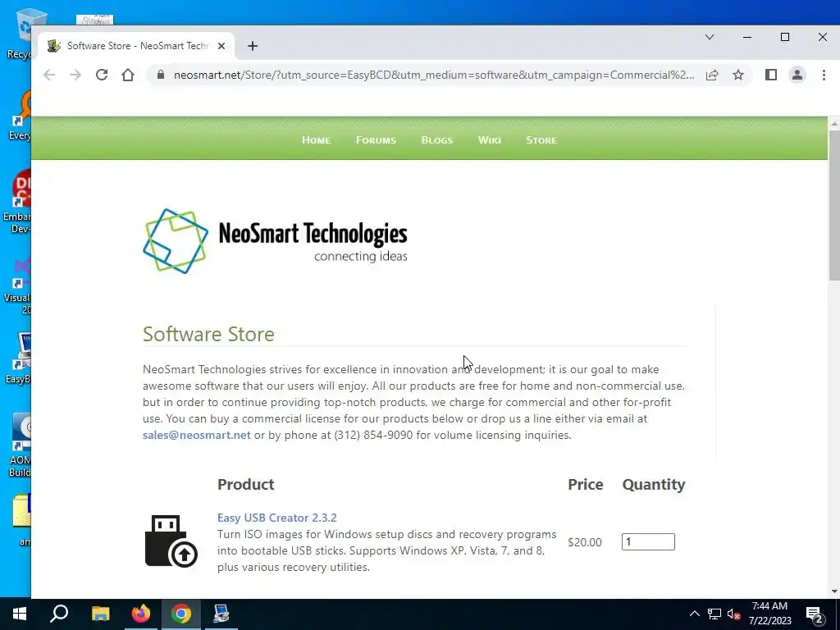
Task: Open the Home navigation item
Action: pos(316,139)
